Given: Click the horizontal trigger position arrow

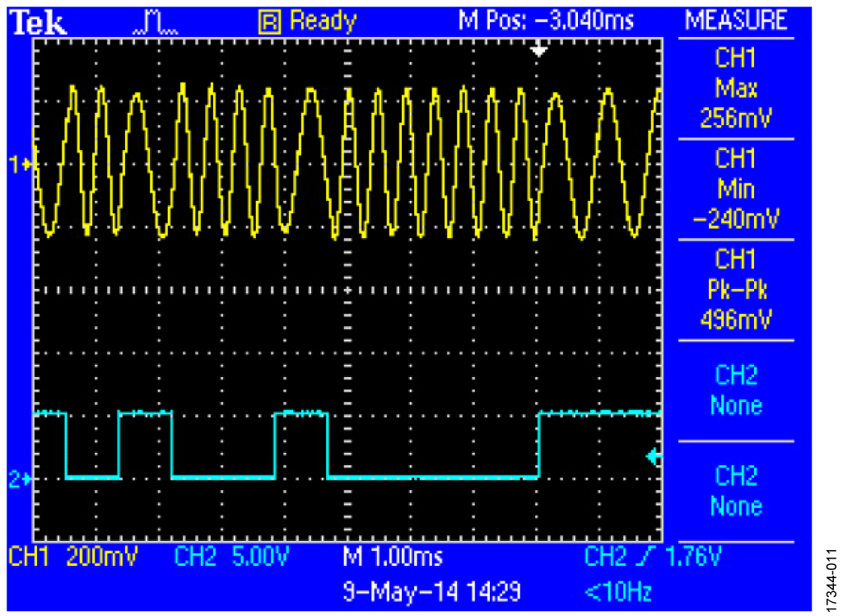Looking at the screenshot, I should click(538, 50).
